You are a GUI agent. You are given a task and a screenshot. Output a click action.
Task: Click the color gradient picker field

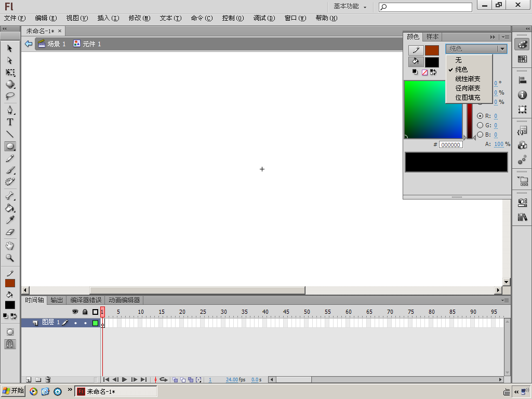433,110
